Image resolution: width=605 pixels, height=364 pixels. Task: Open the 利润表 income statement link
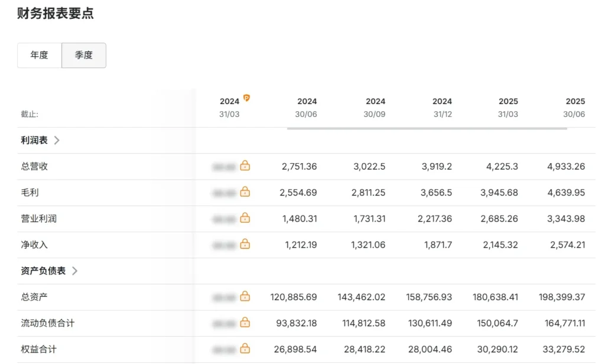(x=34, y=141)
